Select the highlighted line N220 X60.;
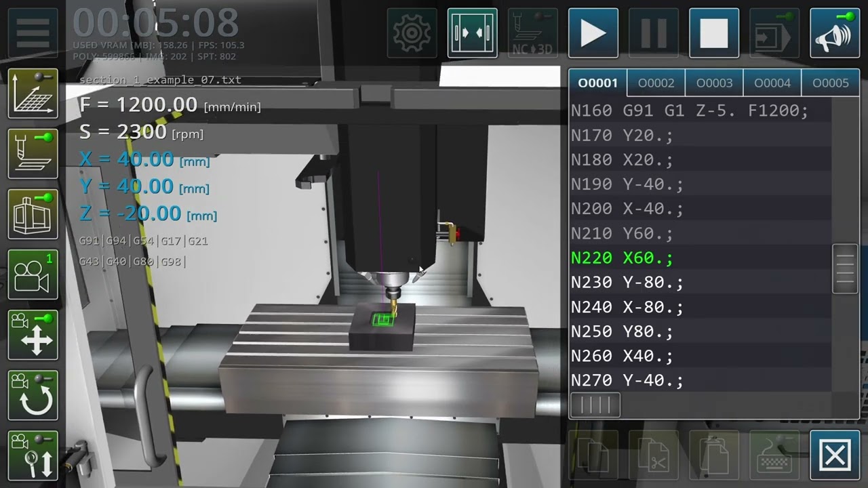Viewport: 868px width, 488px height. click(700, 258)
